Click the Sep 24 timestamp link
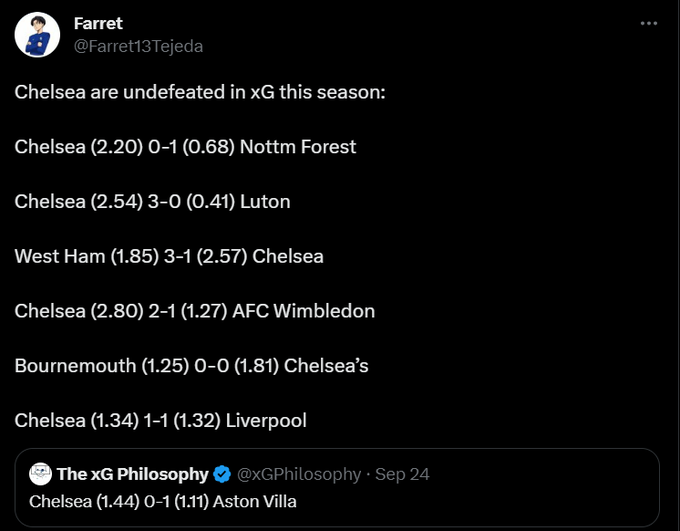Screen dimensions: 680x531 tap(402, 474)
